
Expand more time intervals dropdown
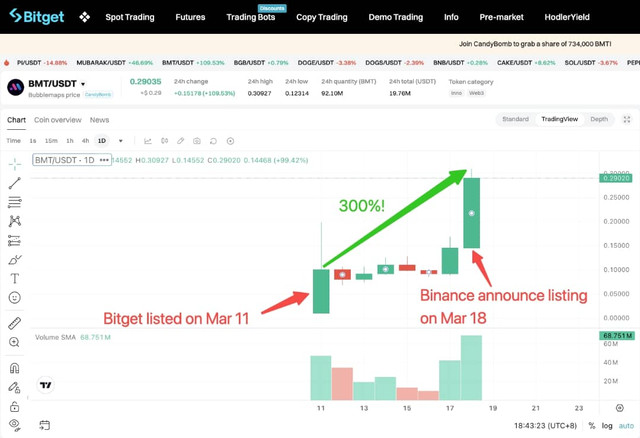[120, 141]
